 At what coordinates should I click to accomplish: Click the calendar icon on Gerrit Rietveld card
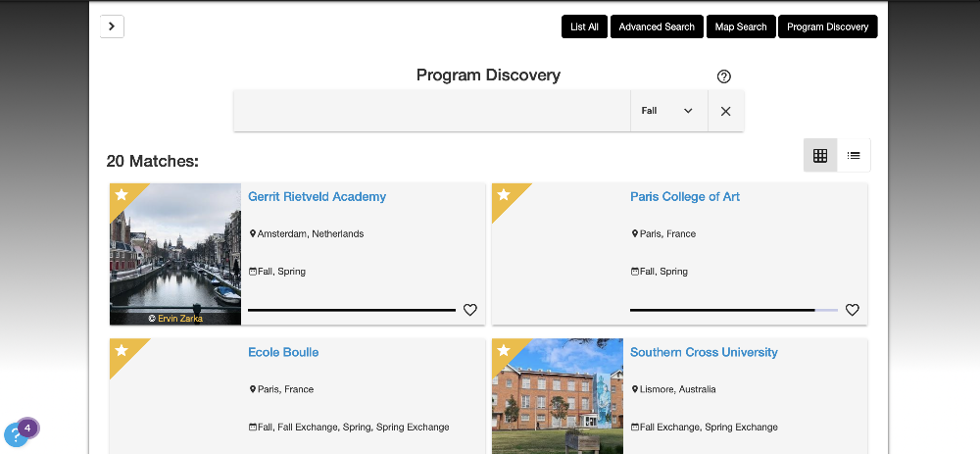point(253,272)
